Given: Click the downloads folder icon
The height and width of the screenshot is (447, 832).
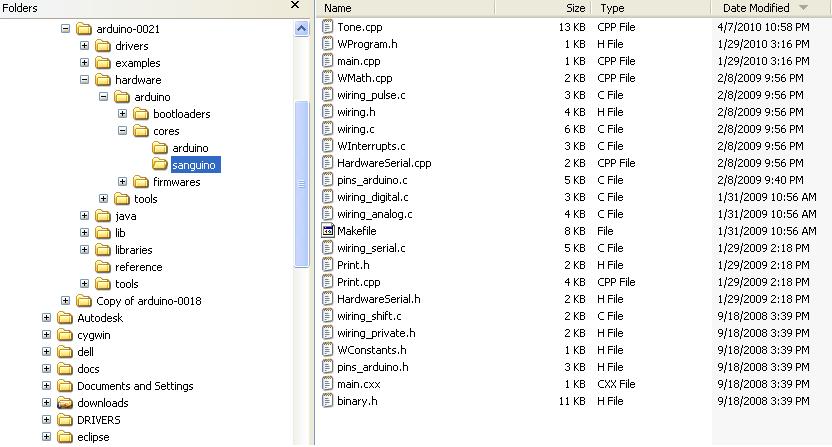Looking at the screenshot, I should click(65, 402).
